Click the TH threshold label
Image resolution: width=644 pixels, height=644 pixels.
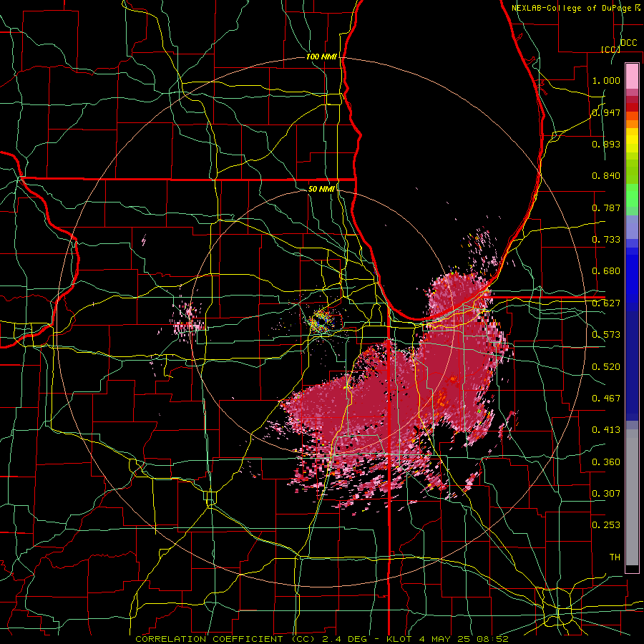pos(615,557)
